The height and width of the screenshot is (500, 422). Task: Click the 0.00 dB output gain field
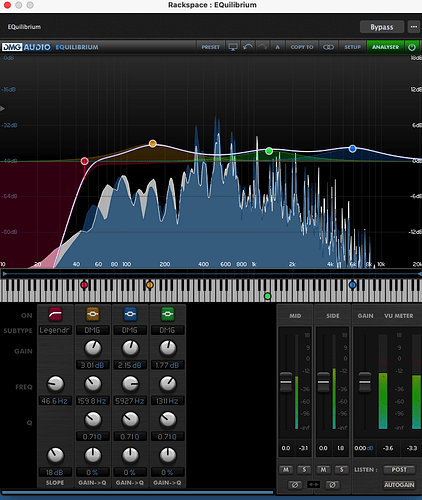point(364,448)
